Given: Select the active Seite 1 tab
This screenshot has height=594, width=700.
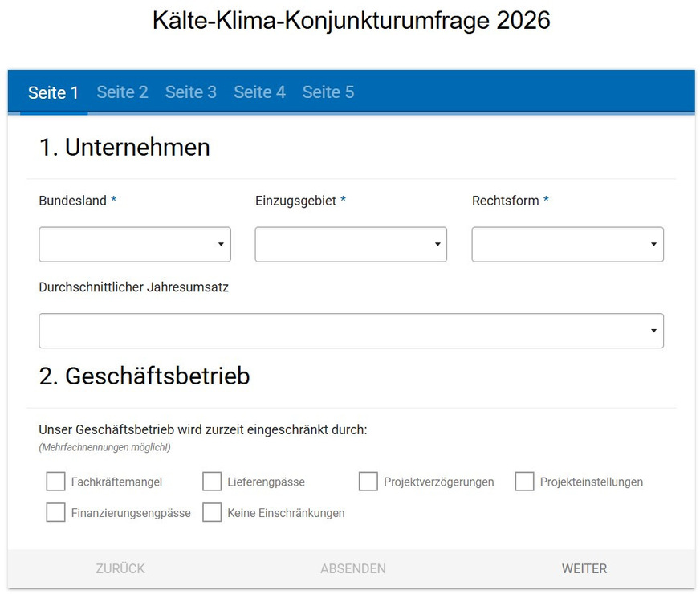Looking at the screenshot, I should coord(53,92).
